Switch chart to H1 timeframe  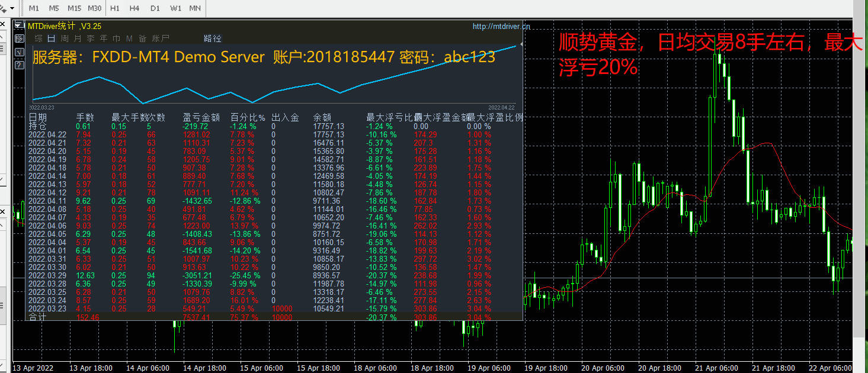[115, 8]
